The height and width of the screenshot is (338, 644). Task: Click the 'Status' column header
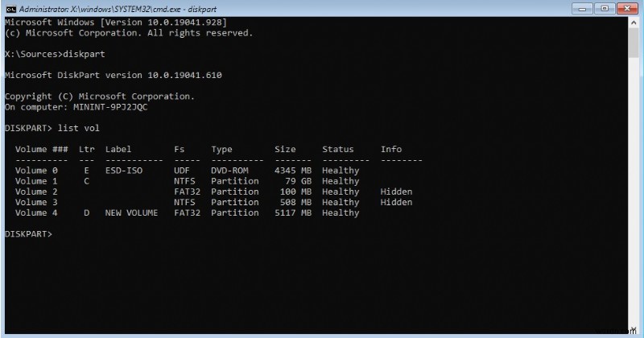(337, 149)
